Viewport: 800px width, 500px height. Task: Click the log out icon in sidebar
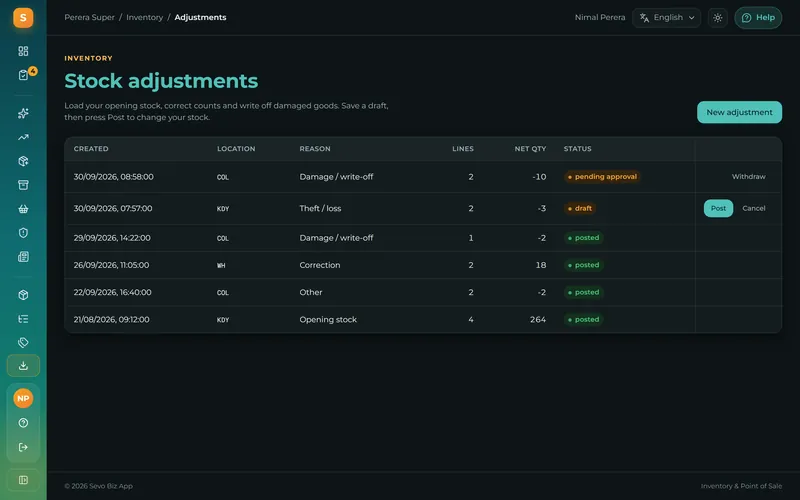pyautogui.click(x=23, y=447)
